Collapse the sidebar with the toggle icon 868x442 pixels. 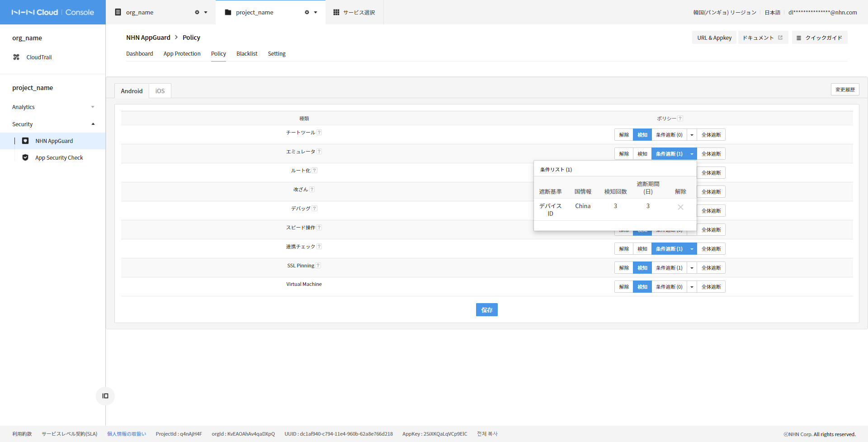point(105,396)
